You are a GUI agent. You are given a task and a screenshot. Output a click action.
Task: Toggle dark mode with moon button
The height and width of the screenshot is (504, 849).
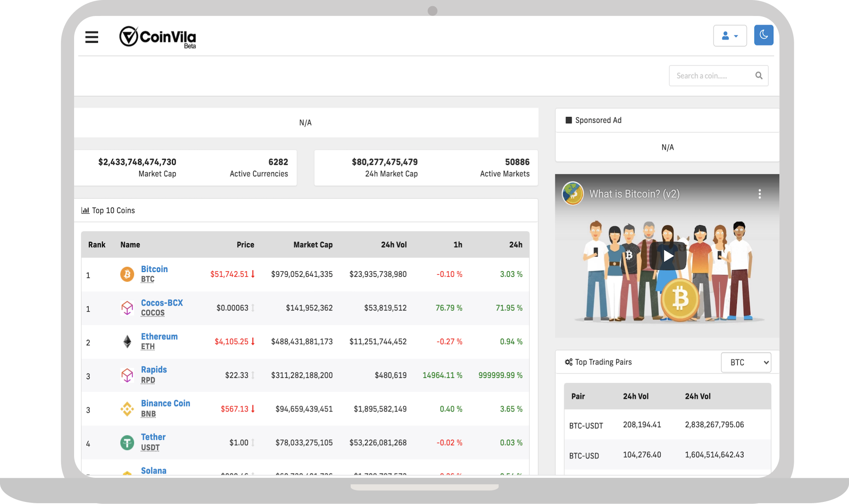(x=763, y=35)
